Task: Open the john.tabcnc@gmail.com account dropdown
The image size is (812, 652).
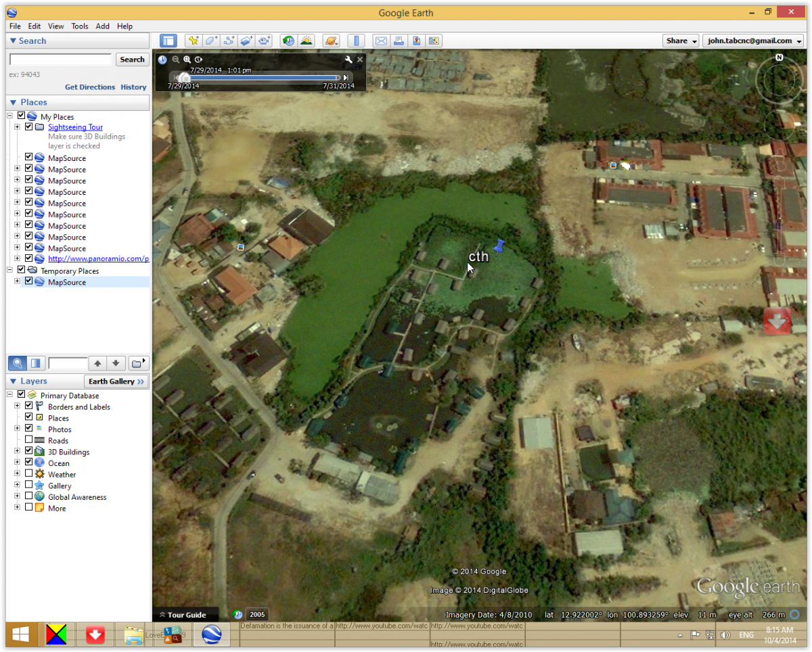Action: [753, 41]
